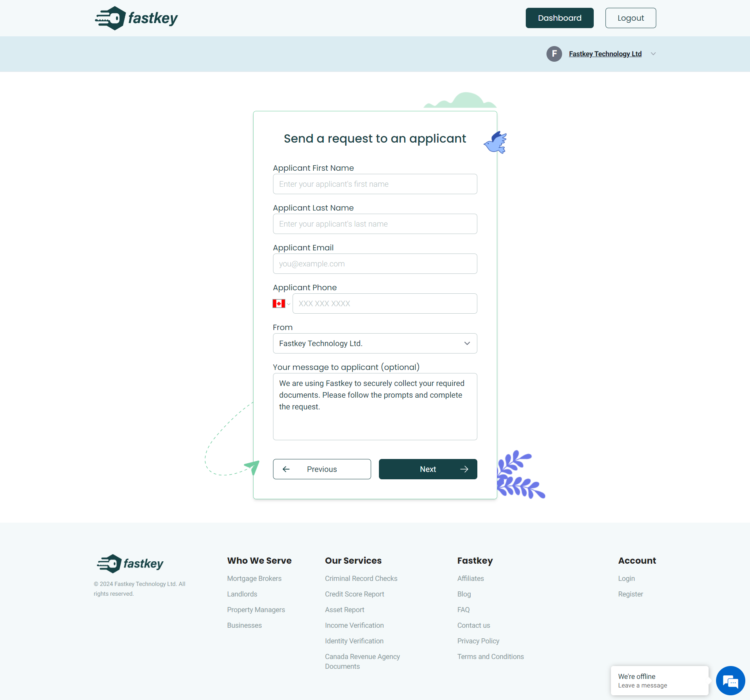This screenshot has width=750, height=700.
Task: Click the Terms and Conditions link
Action: [491, 657]
